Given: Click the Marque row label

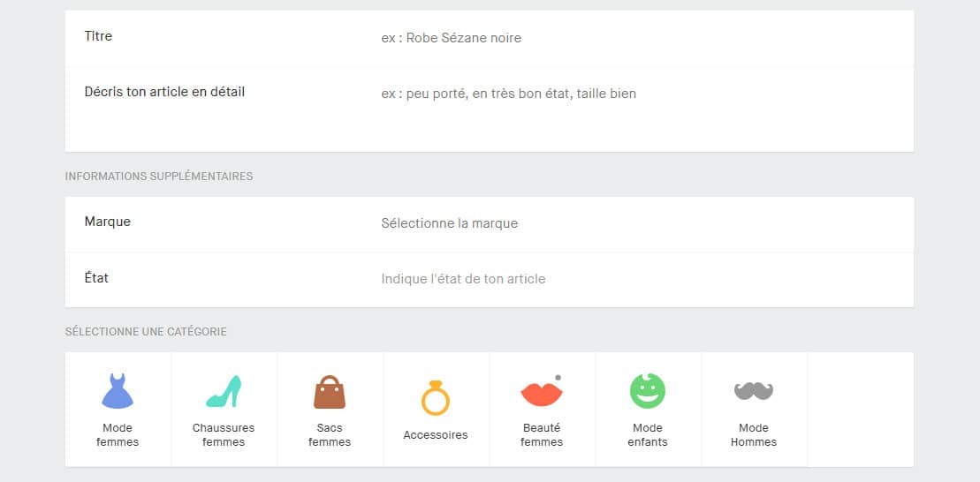Looking at the screenshot, I should point(108,222).
